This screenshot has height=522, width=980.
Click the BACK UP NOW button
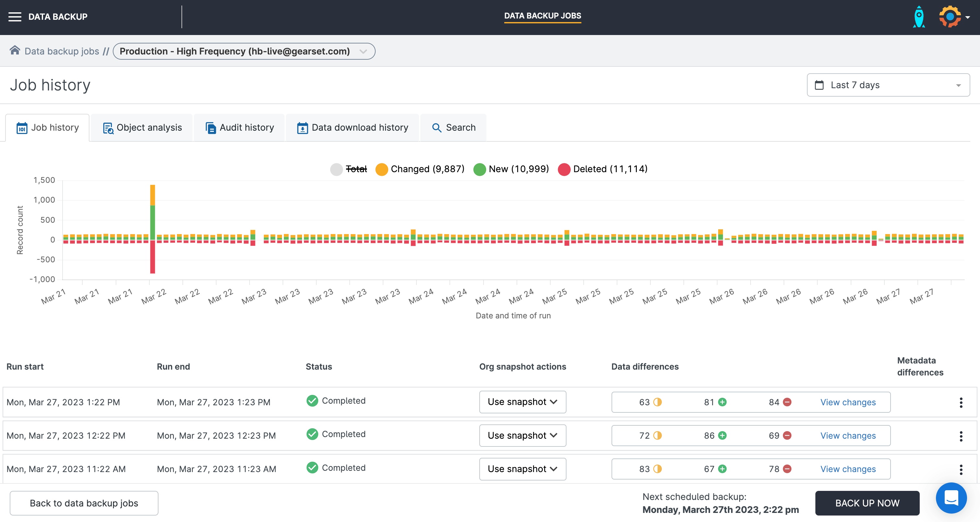click(867, 503)
